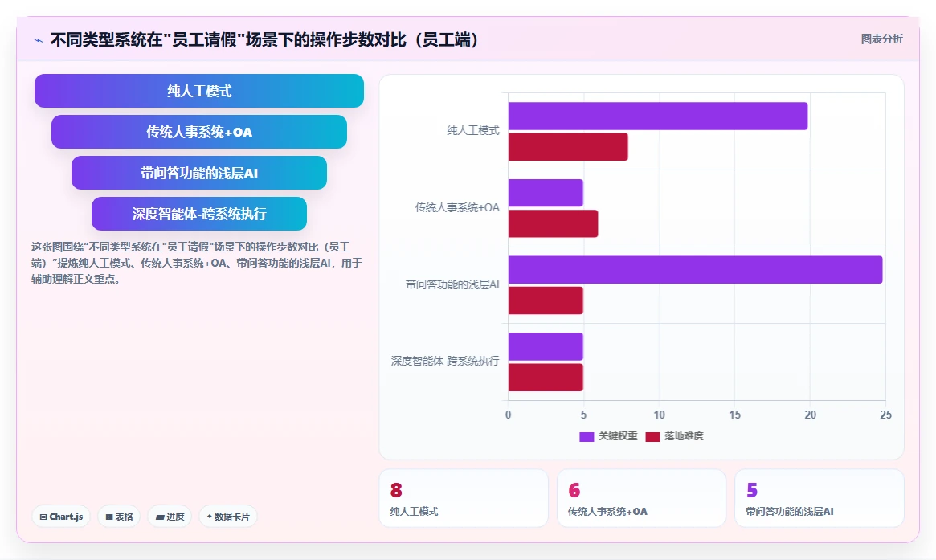This screenshot has height=560, width=936.
Task: Click the x-axis tick value 25
Action: [x=885, y=415]
